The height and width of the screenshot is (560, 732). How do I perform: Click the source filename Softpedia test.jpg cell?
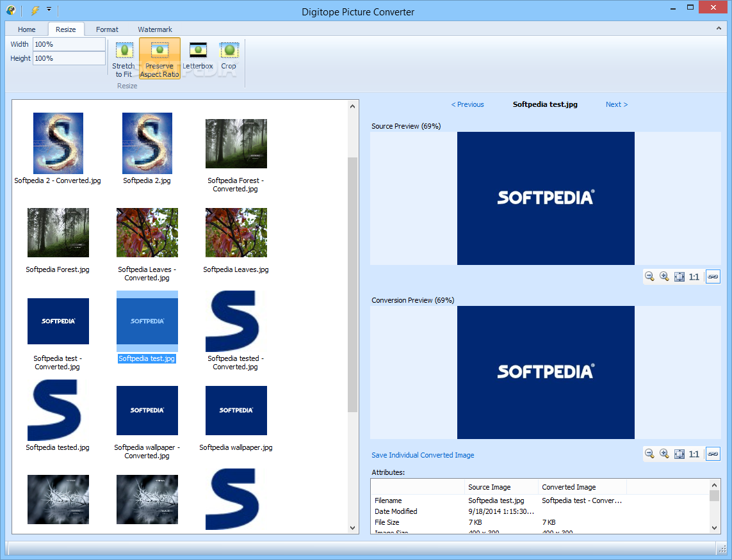496,500
